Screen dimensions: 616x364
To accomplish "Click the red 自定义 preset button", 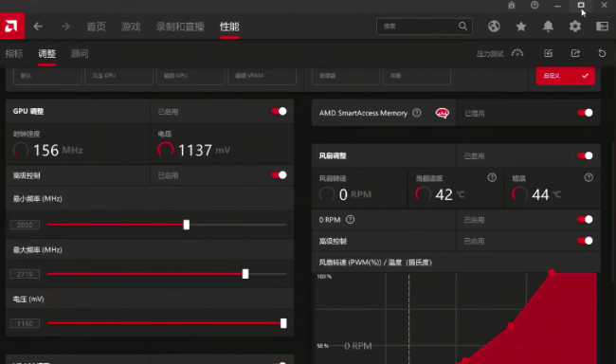I will pos(566,76).
